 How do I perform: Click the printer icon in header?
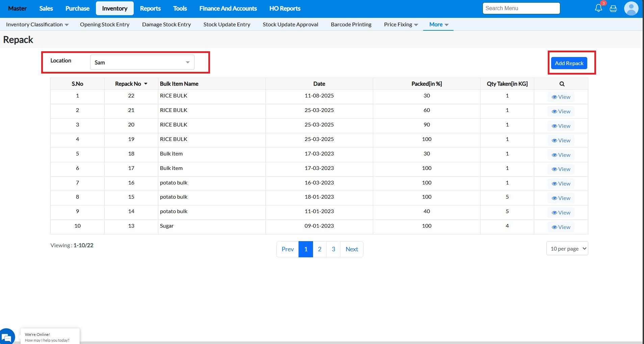pyautogui.click(x=613, y=8)
